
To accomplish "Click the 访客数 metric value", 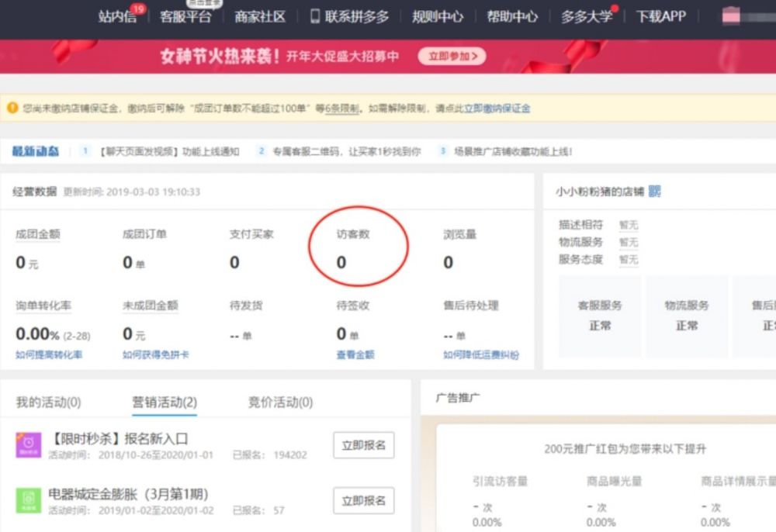I will [341, 263].
